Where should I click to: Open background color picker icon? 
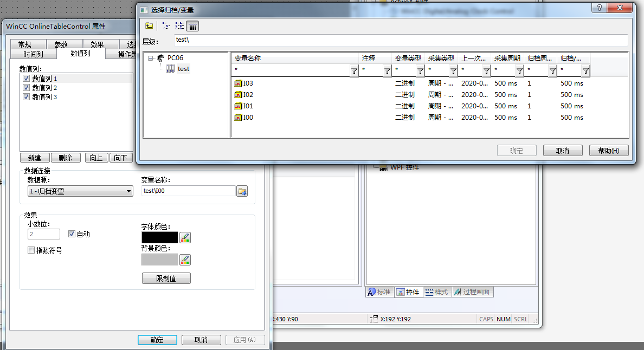pos(185,260)
